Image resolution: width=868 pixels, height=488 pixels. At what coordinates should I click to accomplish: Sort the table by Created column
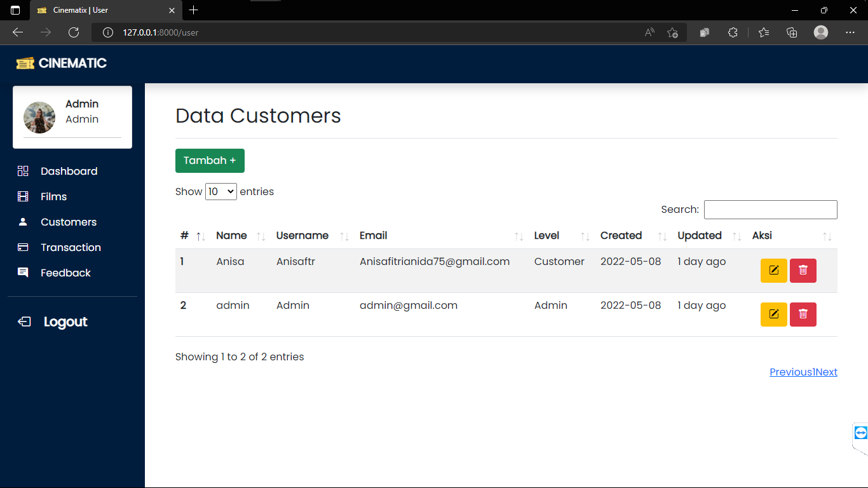coord(634,236)
